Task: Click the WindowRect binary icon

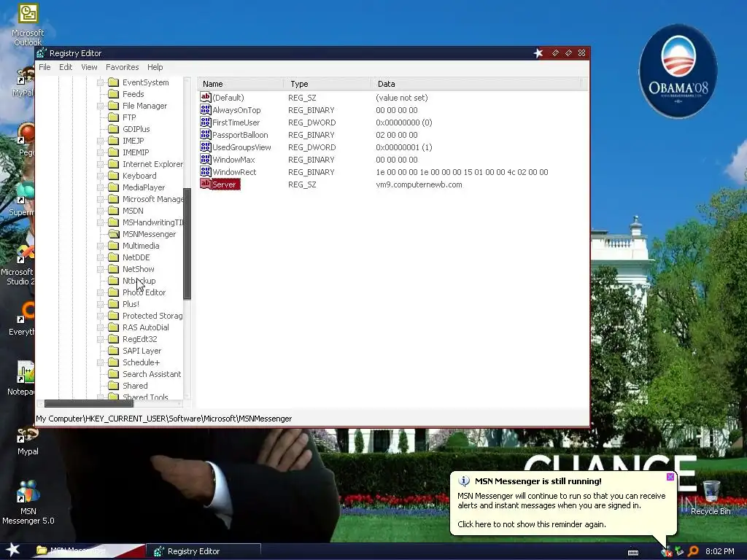Action: point(205,171)
